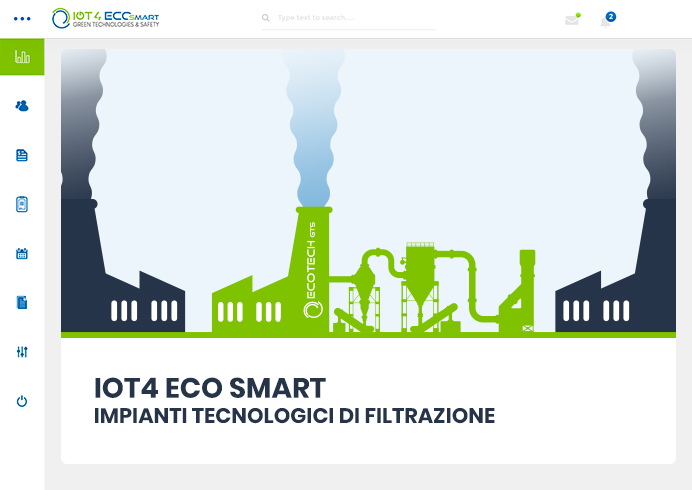Open the notifications bell icon
The height and width of the screenshot is (490, 692).
pos(605,23)
